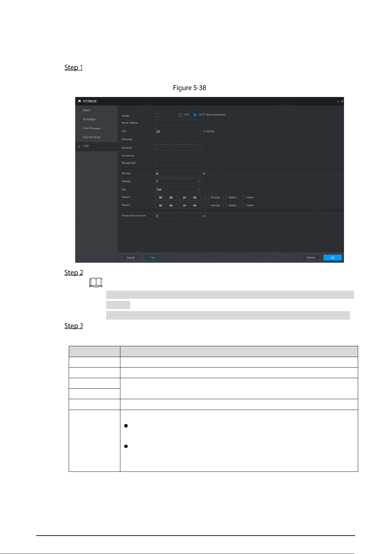Click the Picture Upload Interval field
The image size is (392, 554).
pyautogui.click(x=178, y=216)
